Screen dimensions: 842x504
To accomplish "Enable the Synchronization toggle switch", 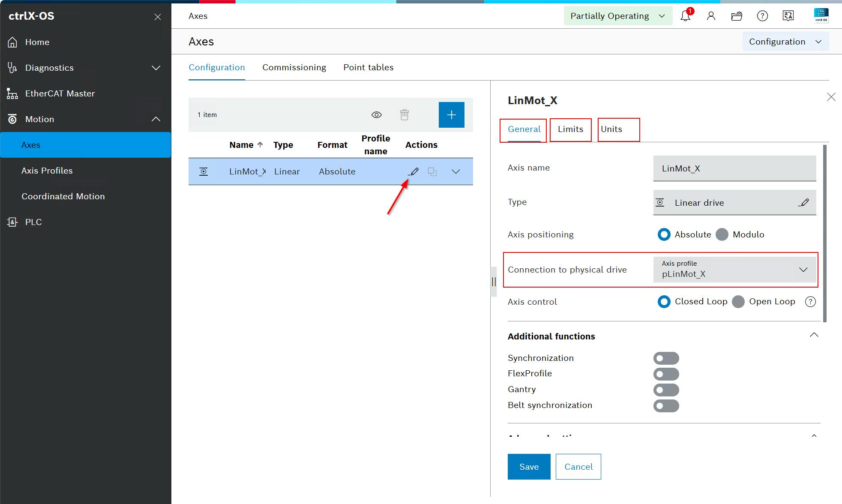I will tap(666, 358).
